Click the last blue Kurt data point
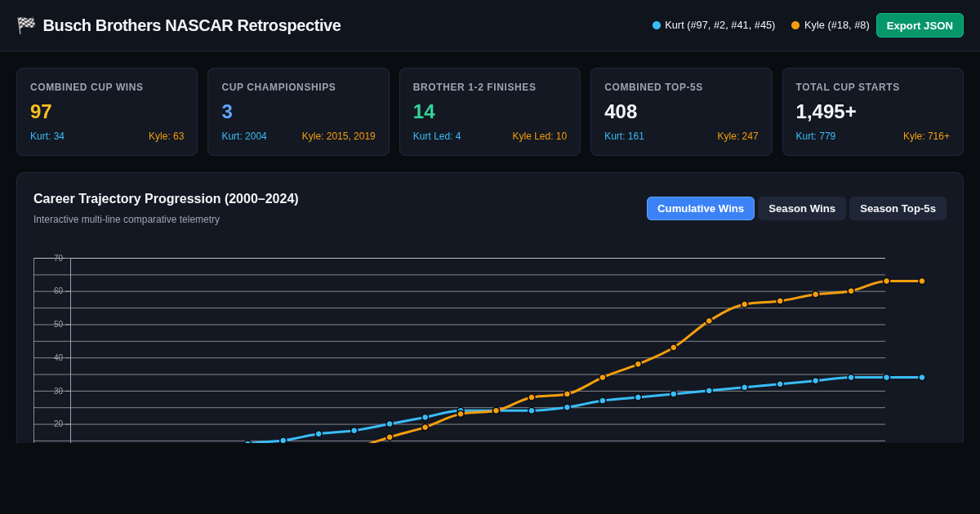 click(922, 377)
